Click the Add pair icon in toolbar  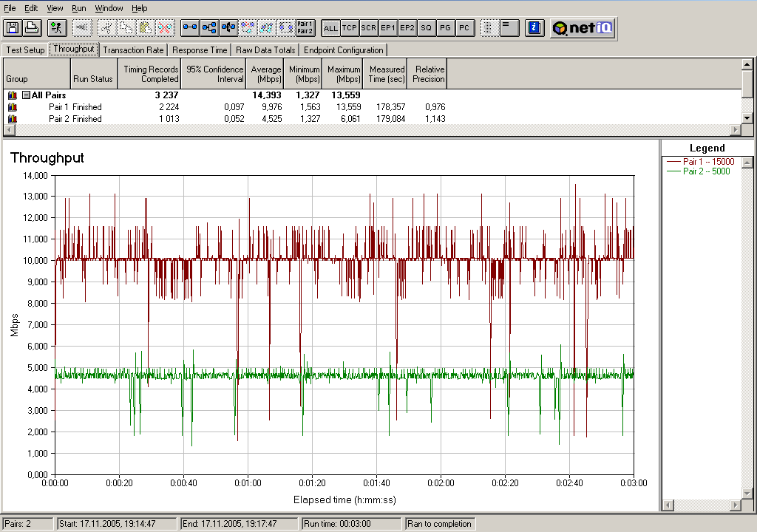190,28
